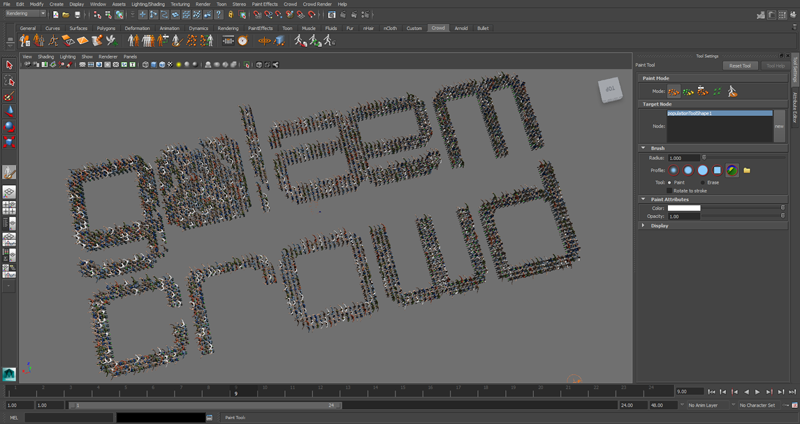Select the Erase radio button
800x424 pixels.
tap(703, 183)
